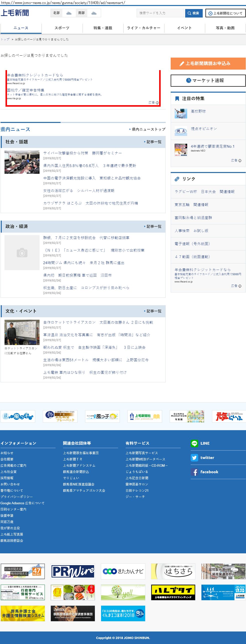Open the 高校野球 feature thumbnail
Screen dimensions: 246x644
pyautogui.click(x=181, y=113)
